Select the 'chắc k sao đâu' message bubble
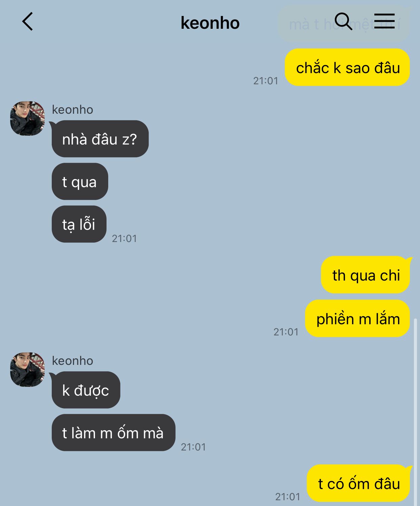Viewport: 420px width, 506px height. point(347,67)
